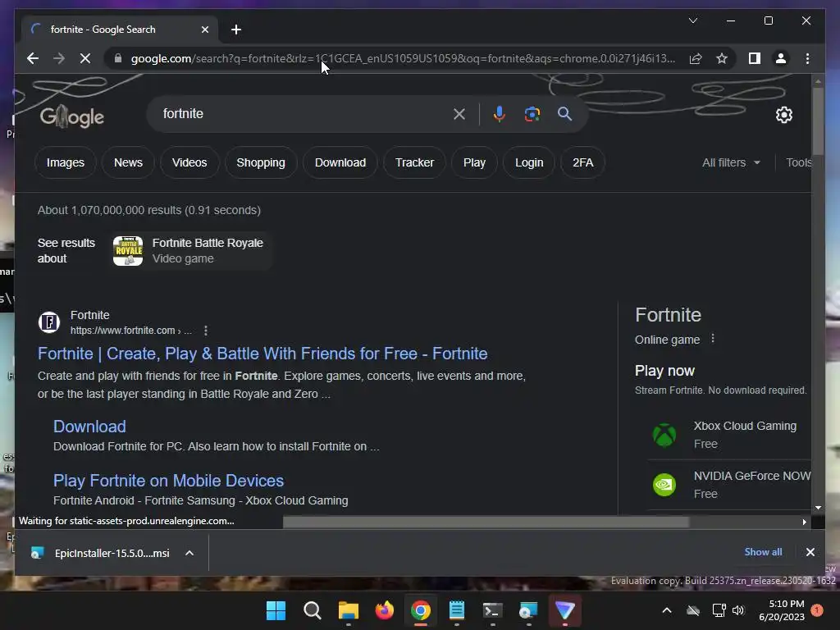Click the Fortnite Battle Royale thumbnail
The height and width of the screenshot is (630, 840).
pos(128,251)
